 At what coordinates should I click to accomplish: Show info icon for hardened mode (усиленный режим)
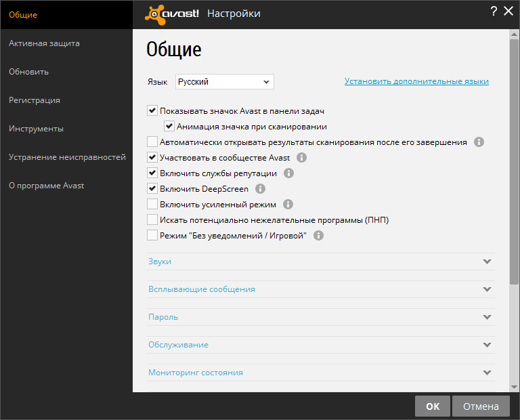pyautogui.click(x=288, y=205)
